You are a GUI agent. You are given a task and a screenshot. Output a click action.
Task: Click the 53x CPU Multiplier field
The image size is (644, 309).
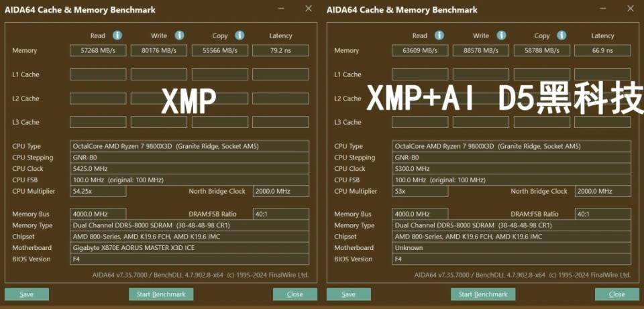click(x=420, y=192)
